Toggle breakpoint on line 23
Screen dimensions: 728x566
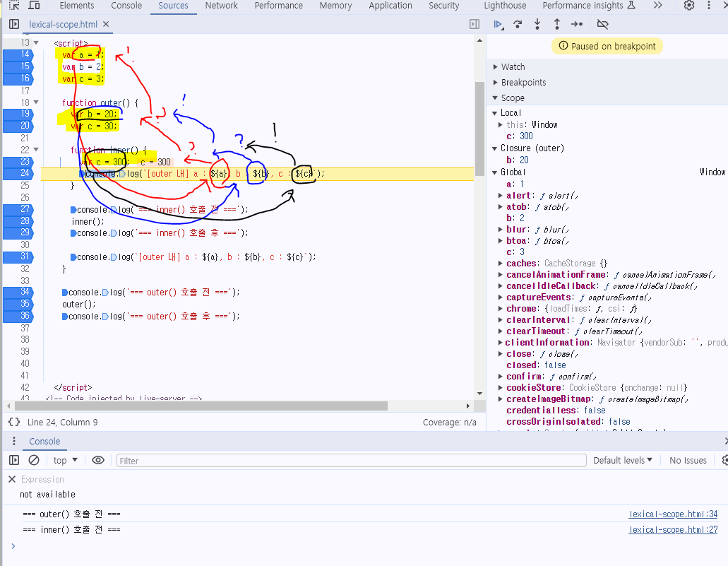tap(18, 162)
